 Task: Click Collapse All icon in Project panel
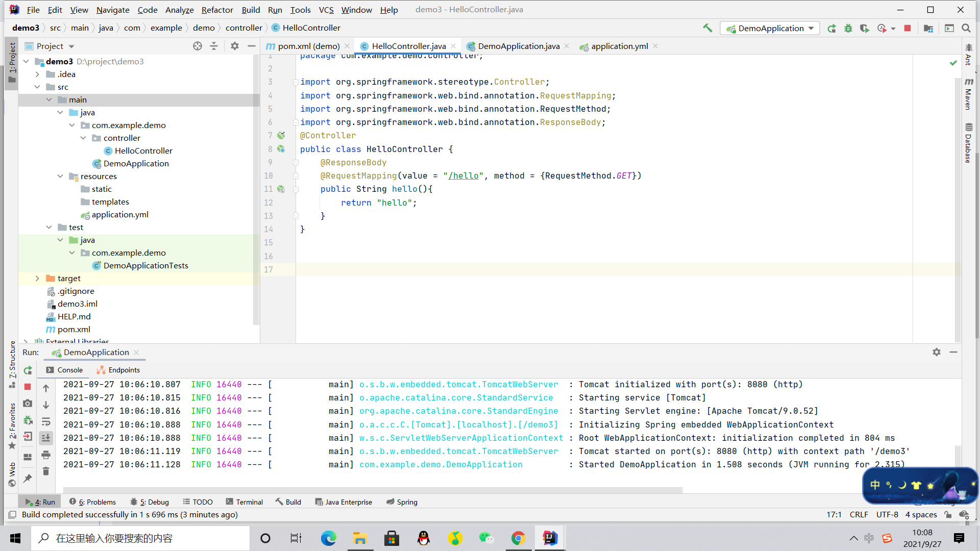[x=214, y=46]
